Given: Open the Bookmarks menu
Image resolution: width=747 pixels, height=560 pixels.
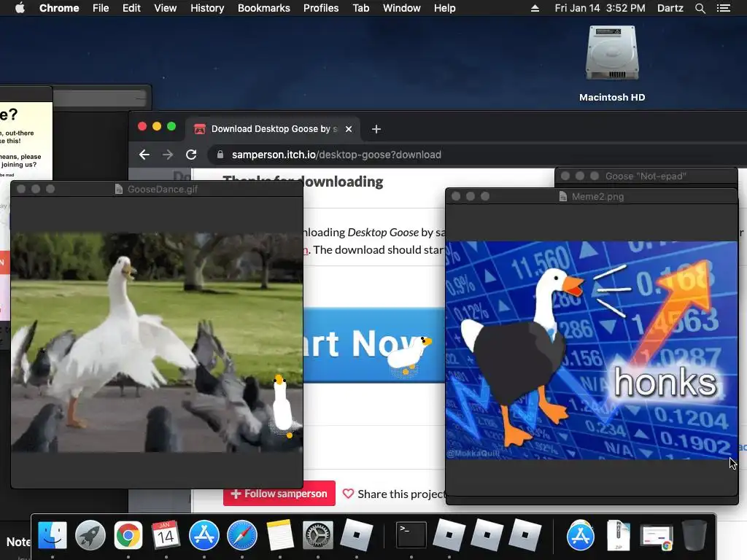Looking at the screenshot, I should pyautogui.click(x=264, y=8).
